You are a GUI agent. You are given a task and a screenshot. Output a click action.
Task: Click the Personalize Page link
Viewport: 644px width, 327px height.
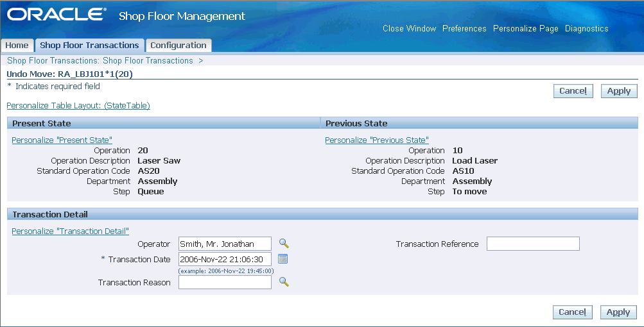pos(526,28)
